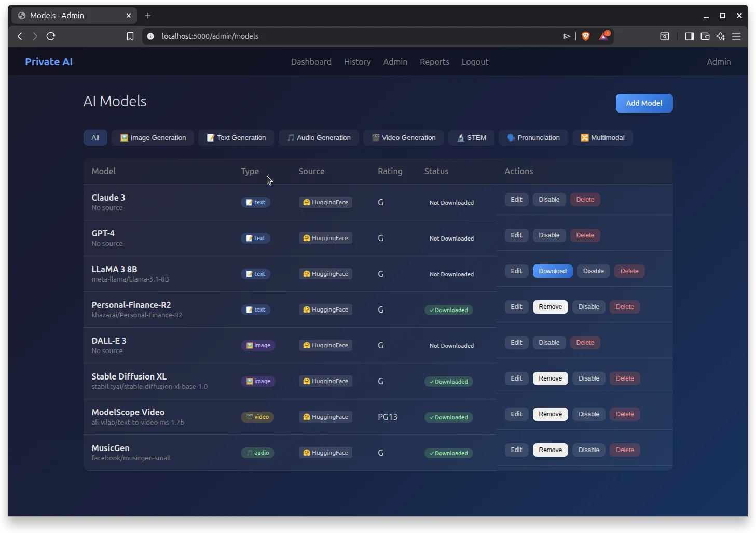Viewport: 756px width, 533px height.
Task: Click the sidebar toggle icon in browser toolbar
Action: (689, 36)
